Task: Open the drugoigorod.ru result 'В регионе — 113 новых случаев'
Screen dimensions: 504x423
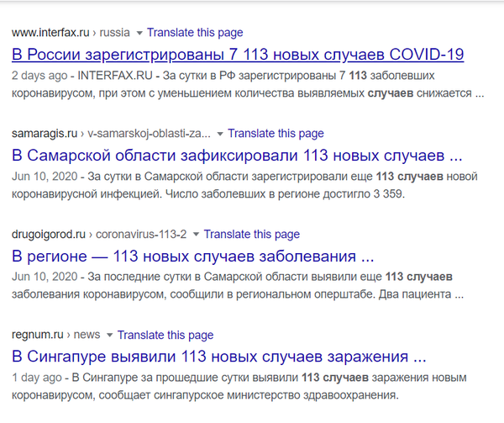Action: point(193,256)
